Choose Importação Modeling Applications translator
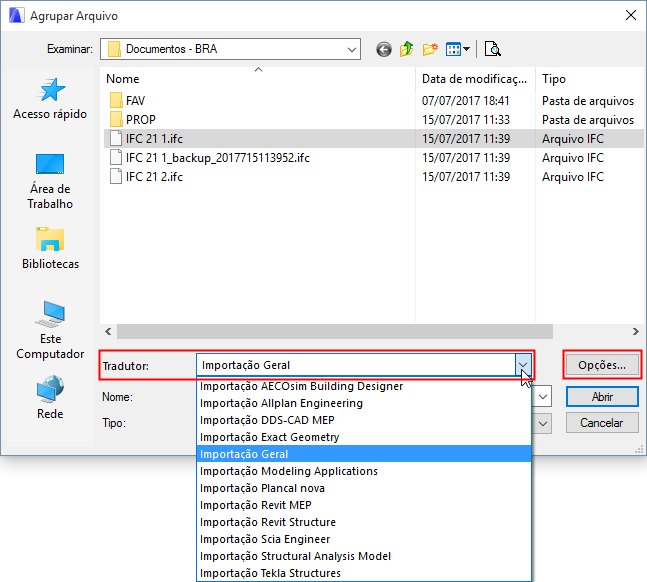 pos(364,471)
